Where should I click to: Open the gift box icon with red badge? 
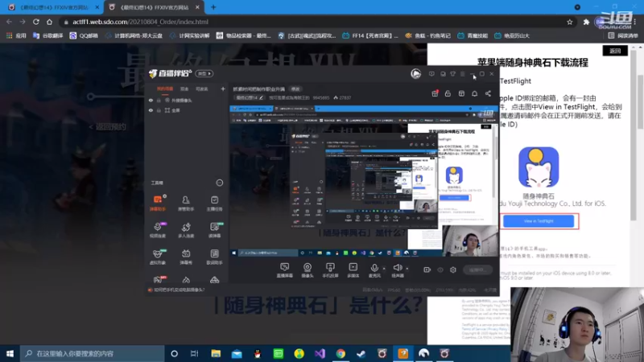(435, 93)
